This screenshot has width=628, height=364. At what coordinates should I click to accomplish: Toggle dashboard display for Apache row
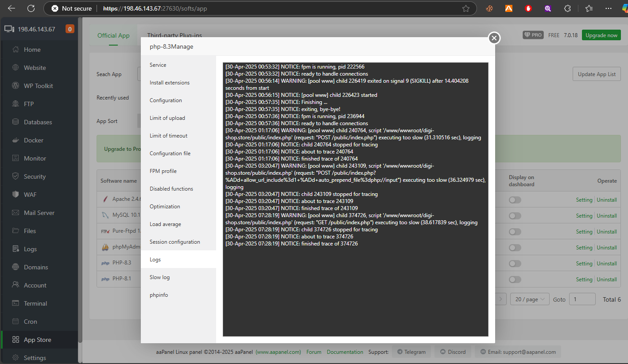pyautogui.click(x=515, y=200)
